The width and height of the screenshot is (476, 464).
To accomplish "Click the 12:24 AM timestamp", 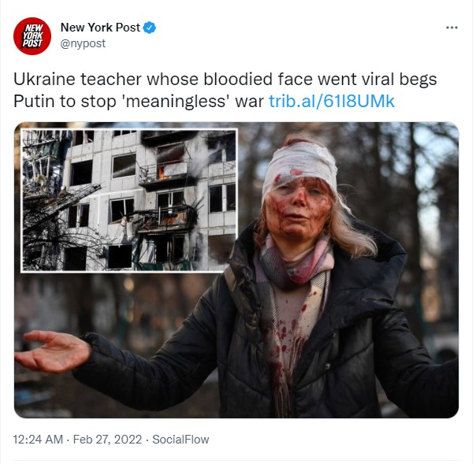I will (x=38, y=440).
